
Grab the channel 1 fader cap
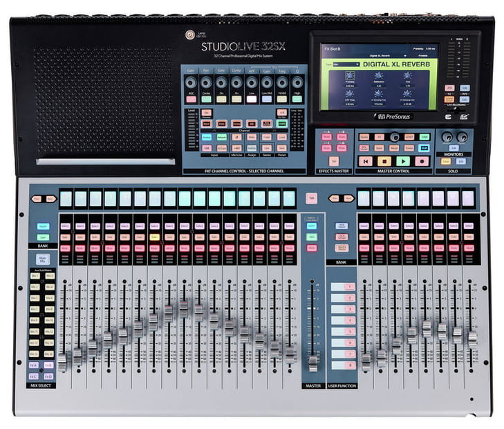pyautogui.click(x=62, y=361)
